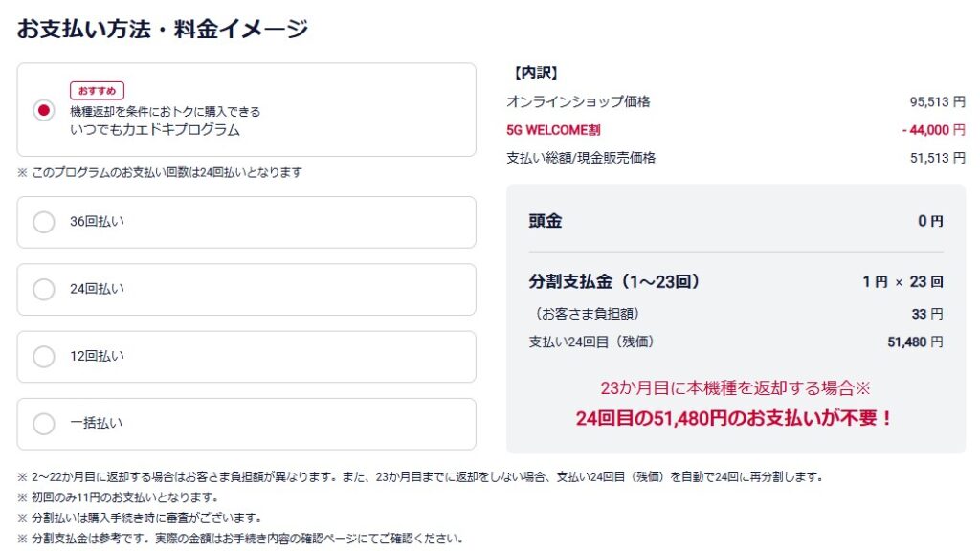The image size is (980, 551).
Task: Pick the 12回払い installment option
Action: 44,357
